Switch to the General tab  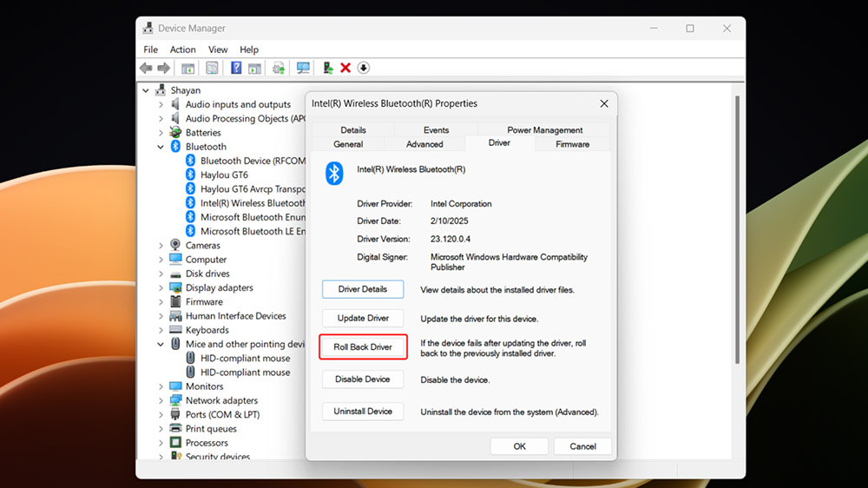pos(348,144)
